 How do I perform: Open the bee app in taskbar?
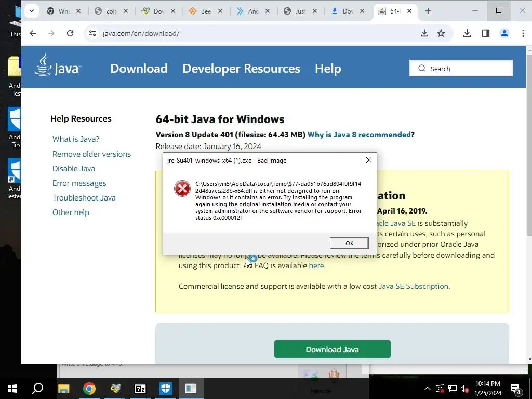pyautogui.click(x=115, y=389)
